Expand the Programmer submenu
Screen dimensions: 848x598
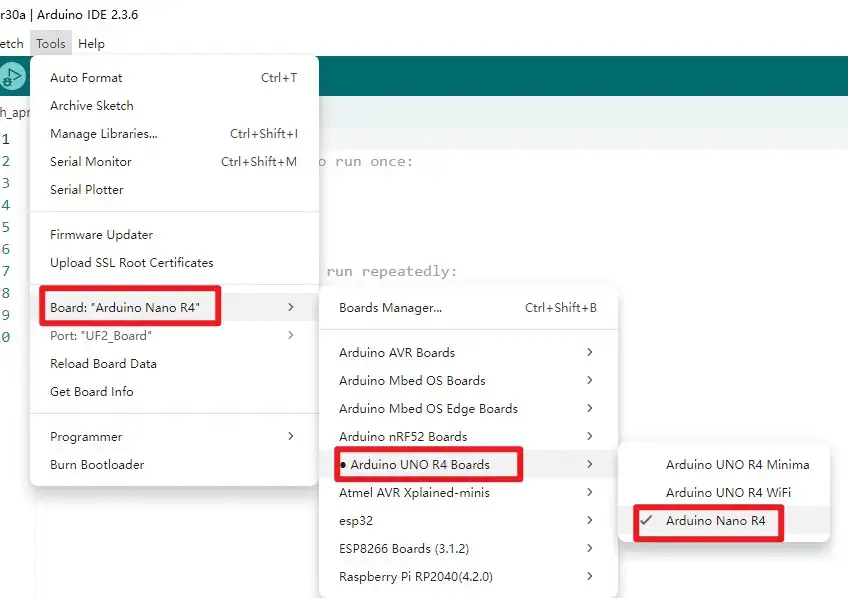174,436
